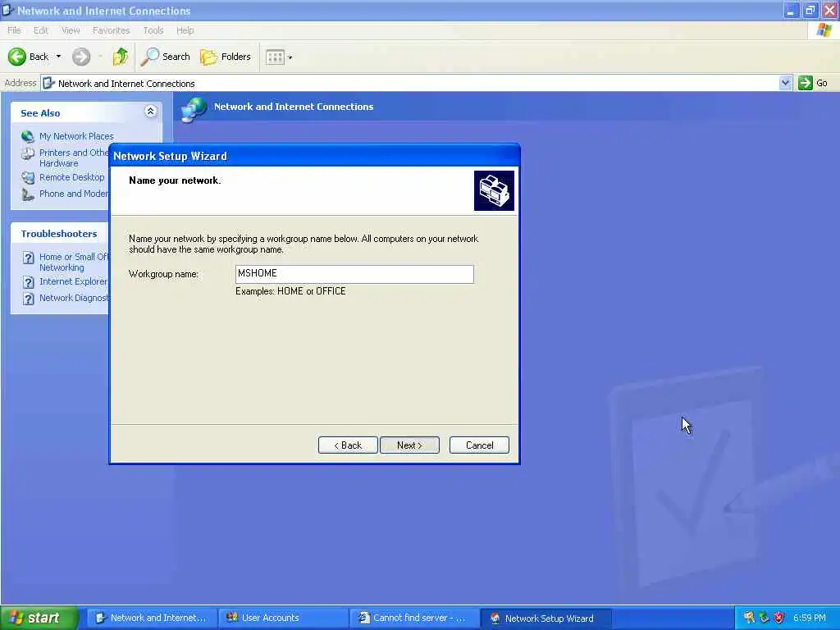Click the Go button next to address bar

tap(813, 83)
